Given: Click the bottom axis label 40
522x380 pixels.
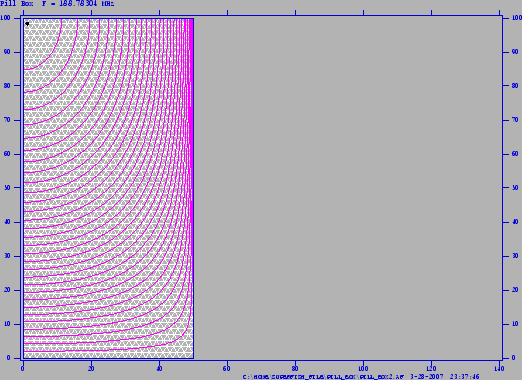Looking at the screenshot, I should (x=159, y=368).
